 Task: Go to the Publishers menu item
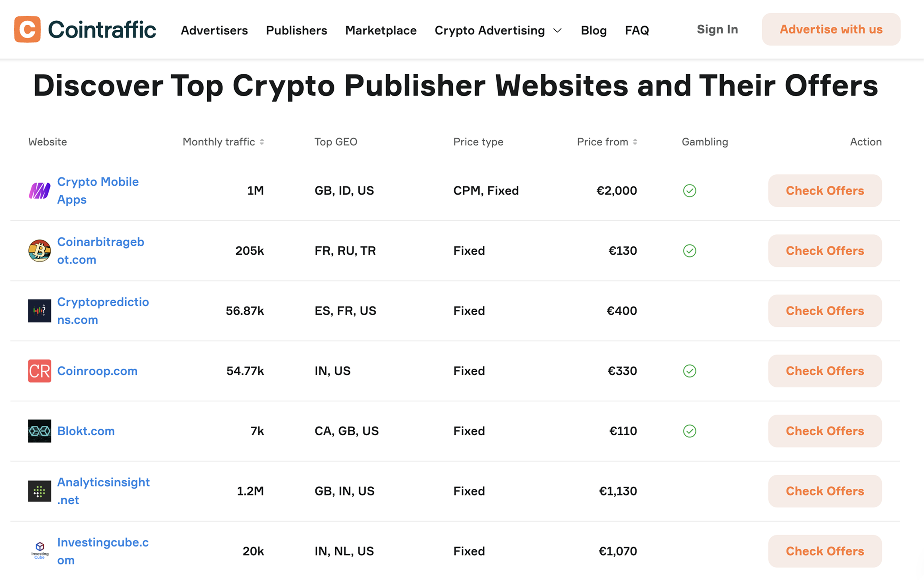pos(297,30)
